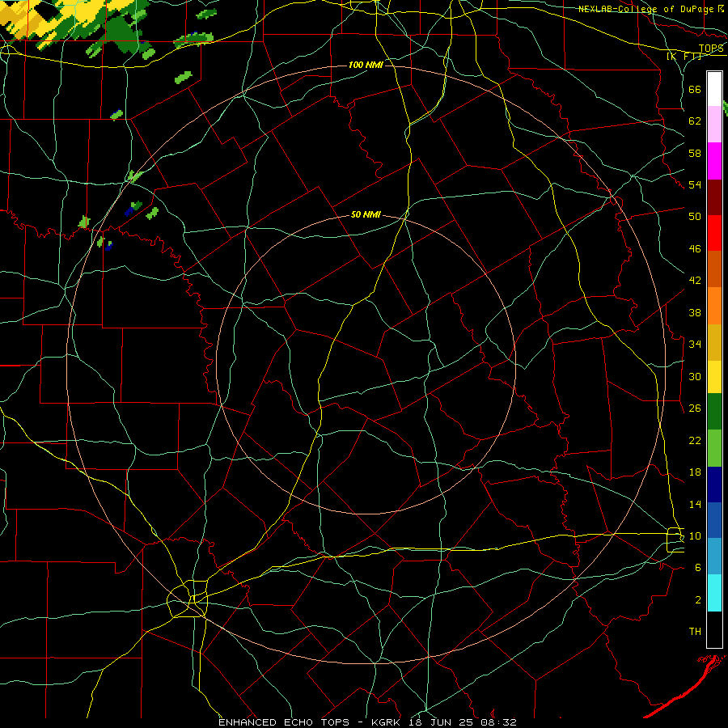Click the legend value 62
The width and height of the screenshot is (728, 728).
(695, 121)
